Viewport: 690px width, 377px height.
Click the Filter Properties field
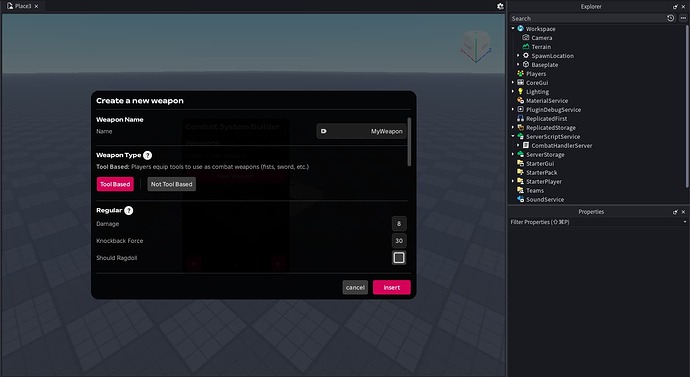[595, 222]
